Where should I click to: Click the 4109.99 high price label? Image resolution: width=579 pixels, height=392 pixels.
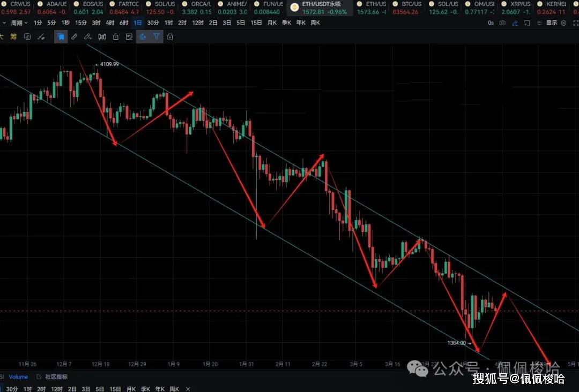[x=109, y=64]
